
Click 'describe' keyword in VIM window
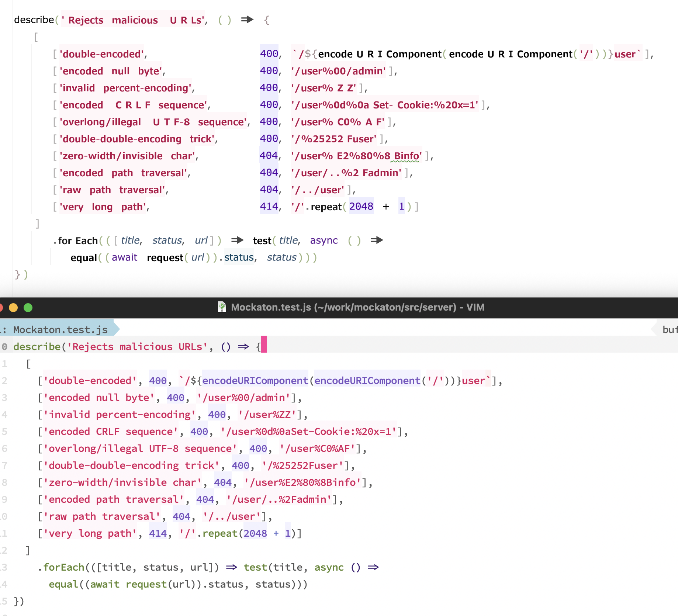point(37,346)
